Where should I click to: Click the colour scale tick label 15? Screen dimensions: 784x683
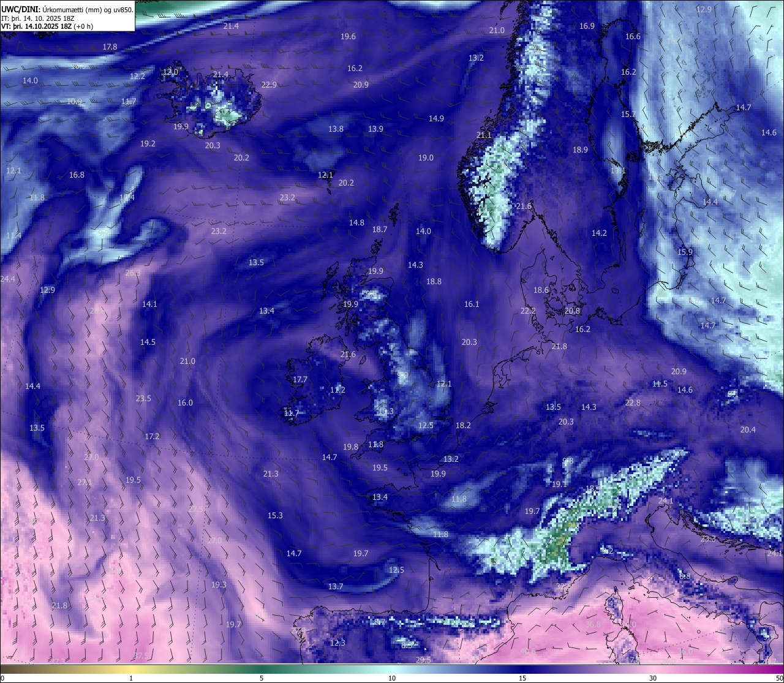tap(522, 678)
